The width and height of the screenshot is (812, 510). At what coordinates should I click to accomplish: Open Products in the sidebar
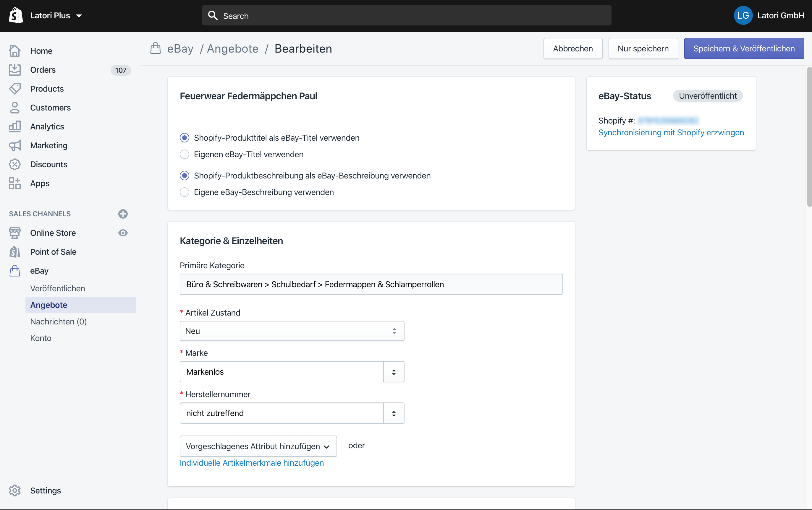point(47,89)
